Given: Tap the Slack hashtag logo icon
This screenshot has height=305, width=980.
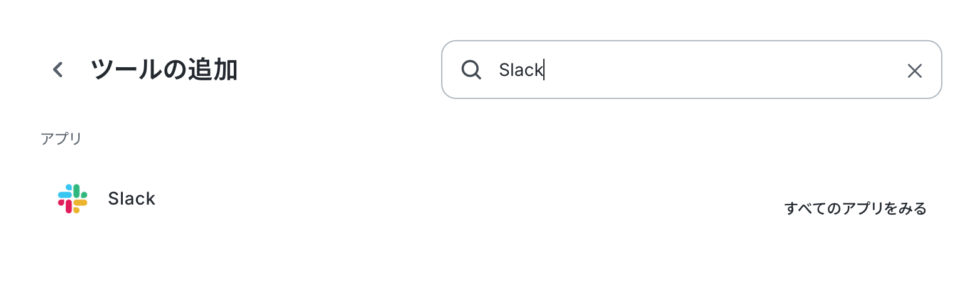Looking at the screenshot, I should 73,199.
